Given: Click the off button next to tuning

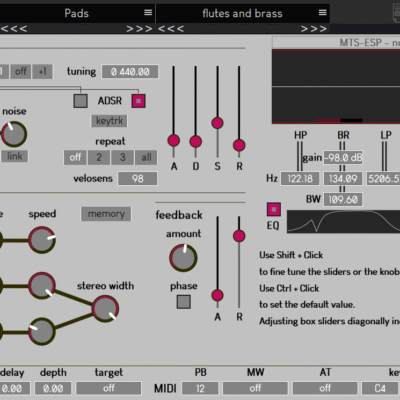Looking at the screenshot, I should (x=21, y=71).
